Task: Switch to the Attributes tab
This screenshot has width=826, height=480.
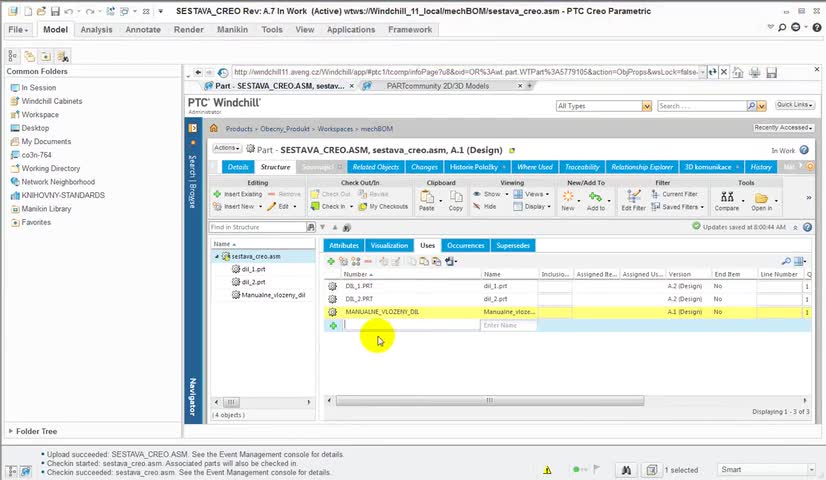Action: click(x=343, y=246)
